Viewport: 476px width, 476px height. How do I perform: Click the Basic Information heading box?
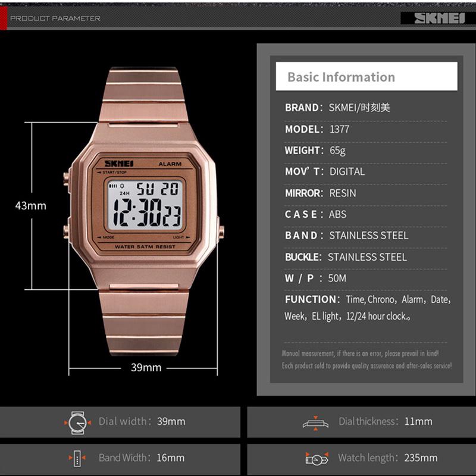(x=367, y=77)
